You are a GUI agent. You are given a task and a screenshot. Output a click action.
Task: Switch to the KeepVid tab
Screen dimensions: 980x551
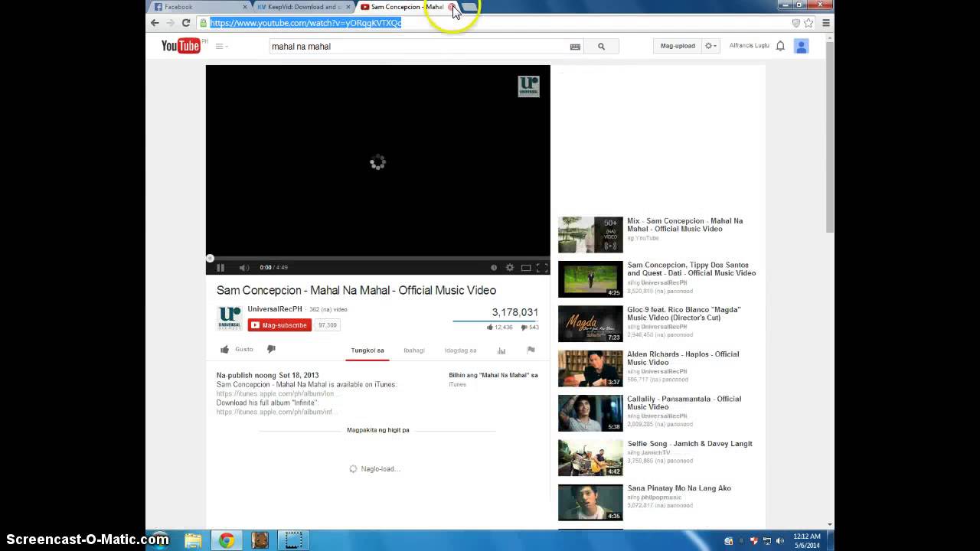(x=303, y=7)
